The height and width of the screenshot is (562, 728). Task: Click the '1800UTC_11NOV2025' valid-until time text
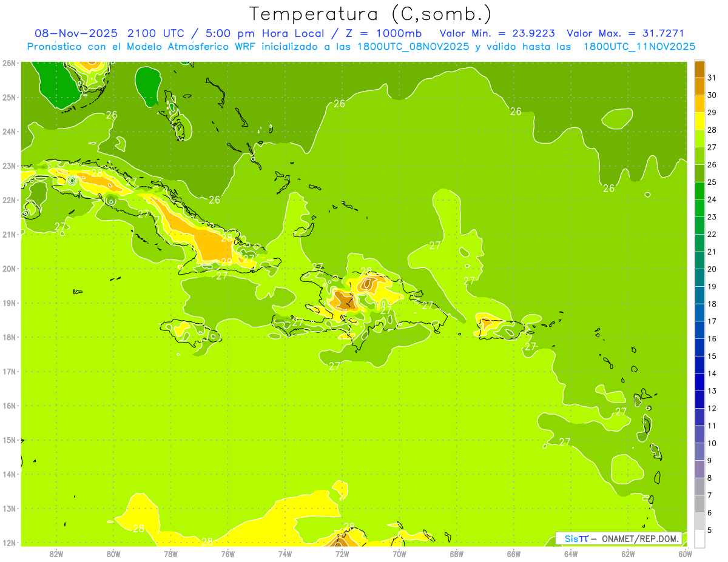[639, 46]
